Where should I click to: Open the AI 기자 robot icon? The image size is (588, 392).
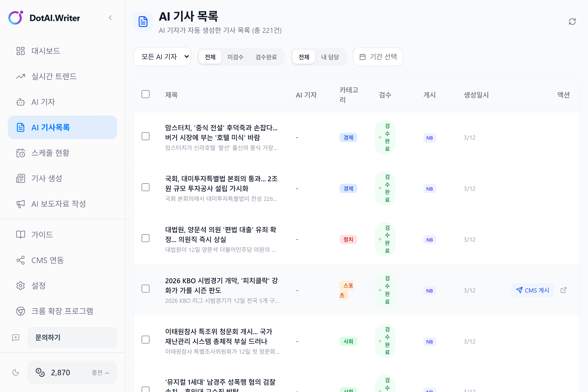[x=21, y=102]
